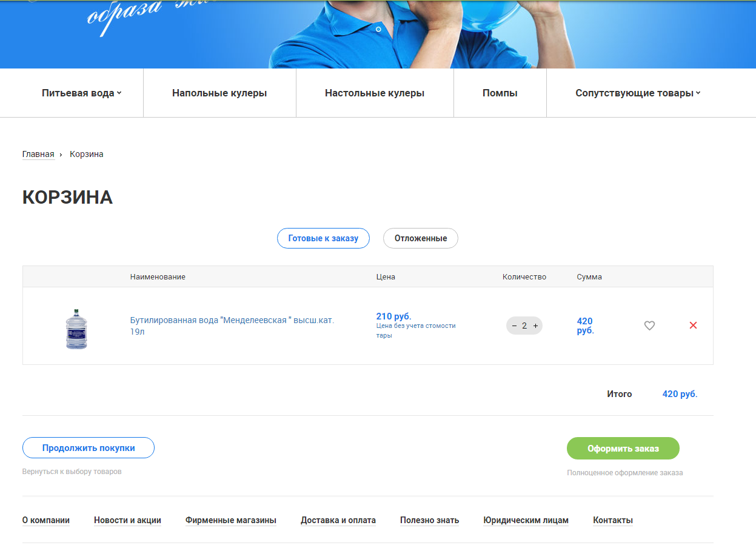Viewport: 756px width, 548px height.
Task: Expand the Сопутствующие товары menu
Action: 638,93
